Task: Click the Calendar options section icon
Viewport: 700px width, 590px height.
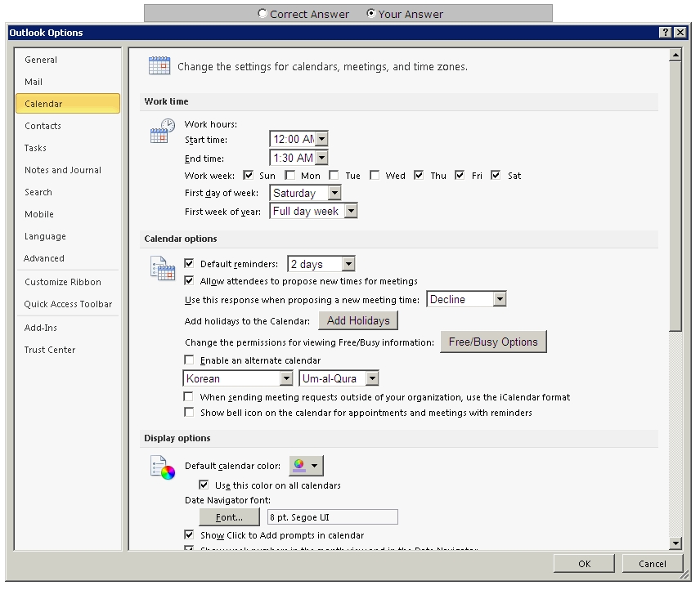Action: 162,268
